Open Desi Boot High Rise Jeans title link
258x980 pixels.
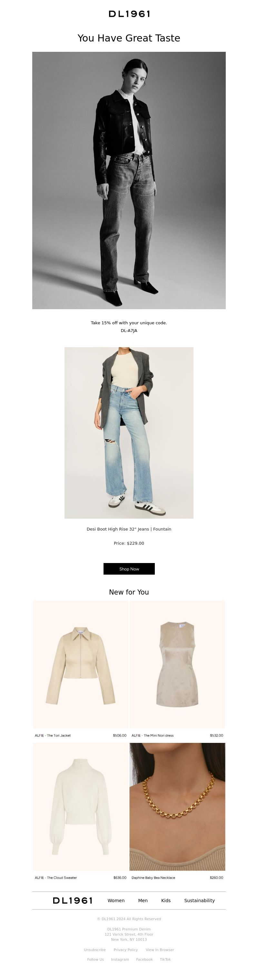click(129, 529)
